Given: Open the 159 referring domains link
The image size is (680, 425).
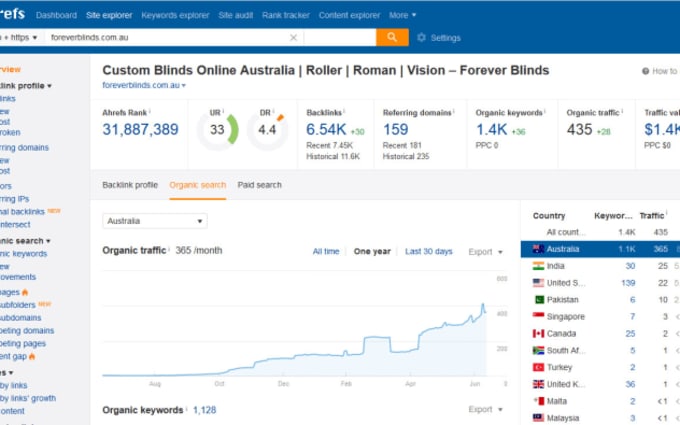Looking at the screenshot, I should tap(396, 129).
